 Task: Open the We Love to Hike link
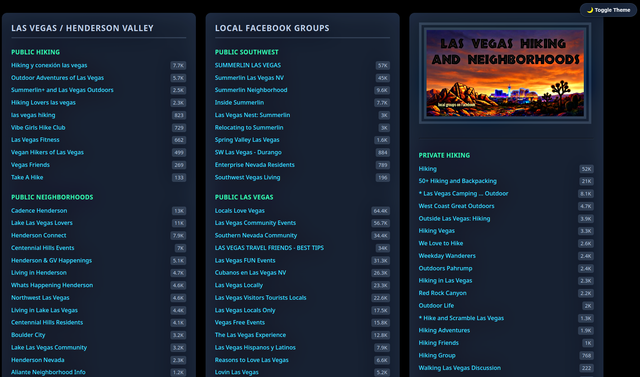pyautogui.click(x=441, y=243)
